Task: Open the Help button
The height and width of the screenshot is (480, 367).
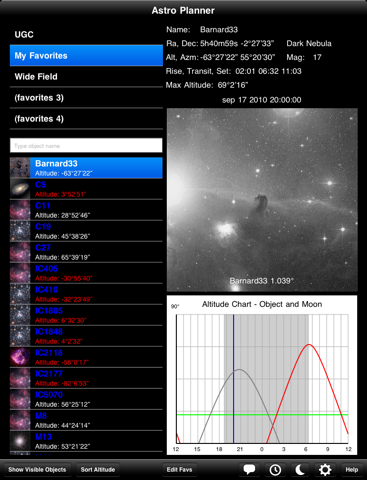Action: point(352,469)
